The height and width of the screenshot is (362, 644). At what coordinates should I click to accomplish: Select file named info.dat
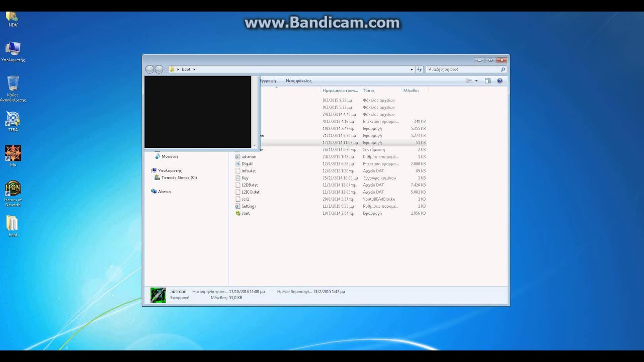249,171
